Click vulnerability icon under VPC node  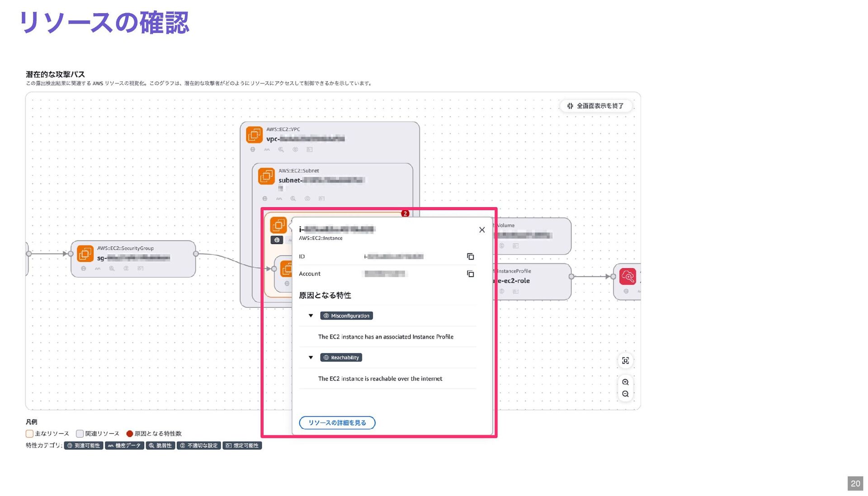click(x=281, y=150)
